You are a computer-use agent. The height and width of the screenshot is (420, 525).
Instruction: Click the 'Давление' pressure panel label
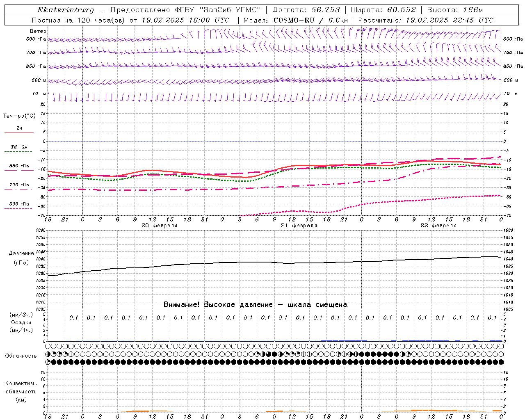click(x=21, y=253)
